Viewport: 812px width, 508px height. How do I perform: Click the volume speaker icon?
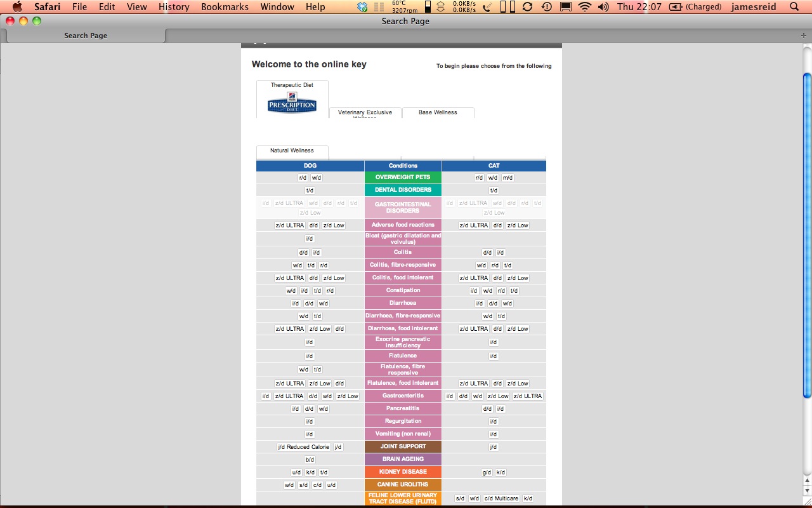(603, 7)
